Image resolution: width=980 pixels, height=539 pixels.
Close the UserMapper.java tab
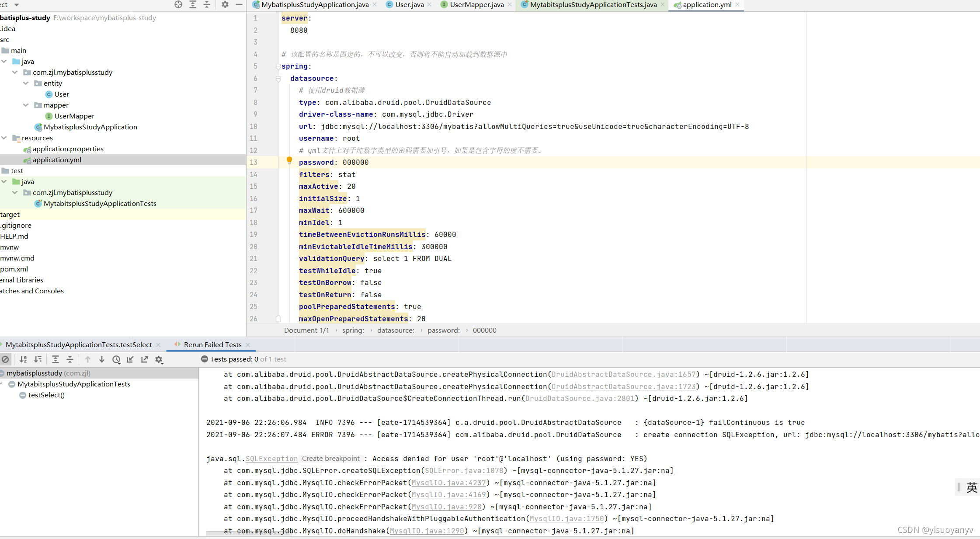click(x=510, y=4)
